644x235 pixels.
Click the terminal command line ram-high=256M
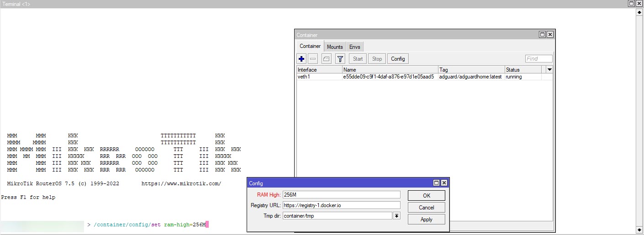click(x=185, y=225)
